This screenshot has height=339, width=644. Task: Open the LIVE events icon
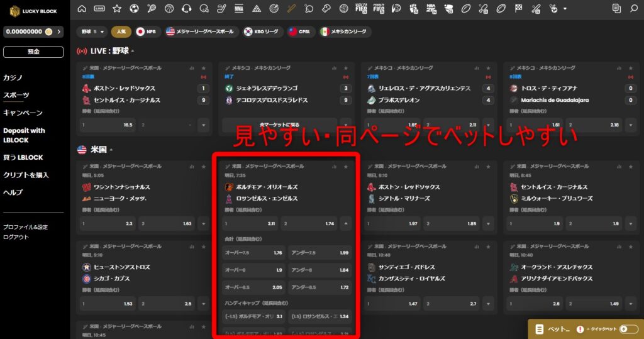pos(99,9)
